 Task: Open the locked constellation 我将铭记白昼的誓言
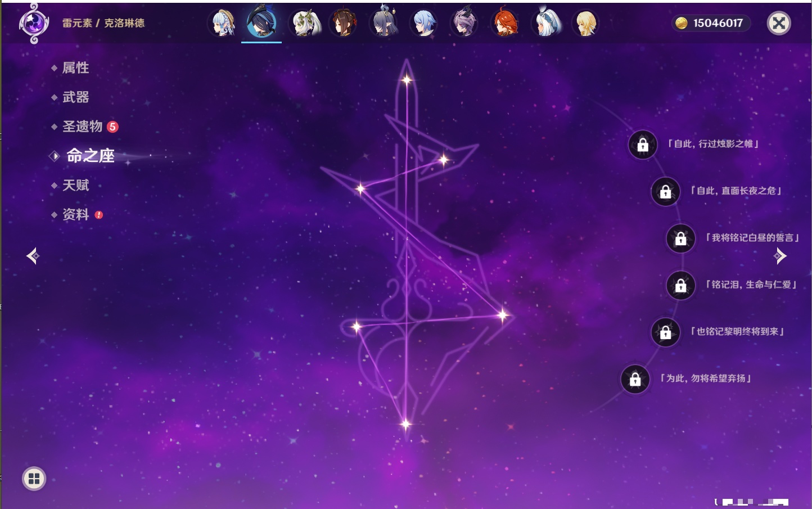[x=680, y=238]
